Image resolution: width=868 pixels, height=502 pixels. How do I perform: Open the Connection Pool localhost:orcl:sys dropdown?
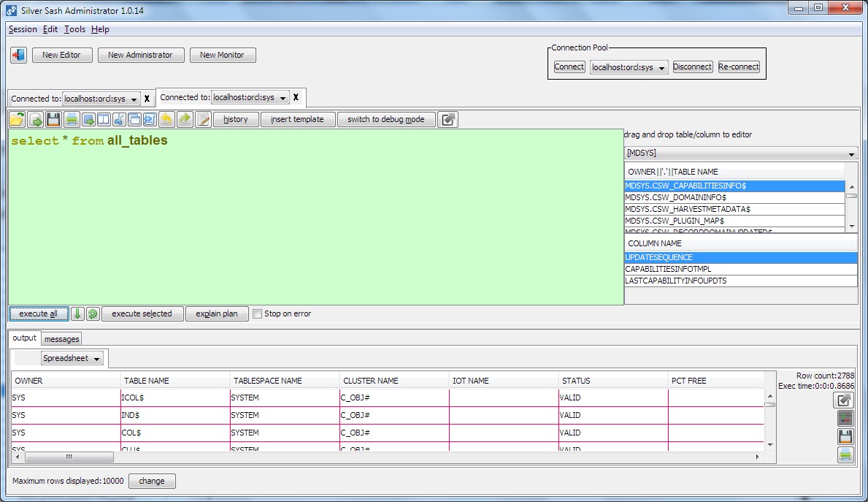click(x=629, y=67)
